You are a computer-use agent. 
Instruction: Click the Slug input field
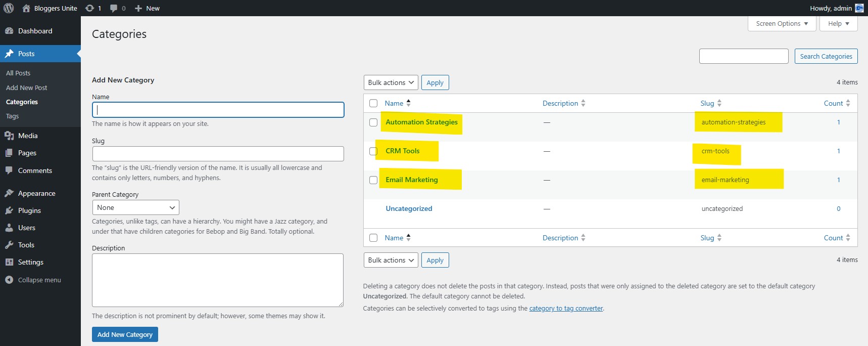218,154
